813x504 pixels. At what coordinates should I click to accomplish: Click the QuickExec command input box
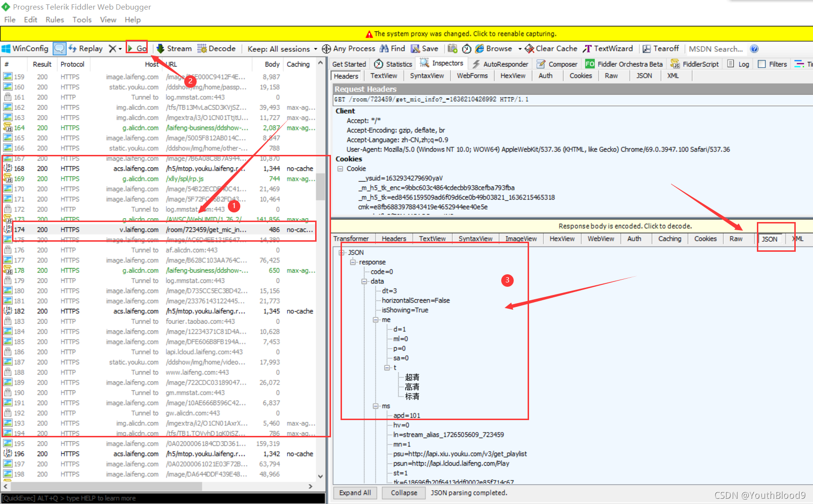point(163,498)
